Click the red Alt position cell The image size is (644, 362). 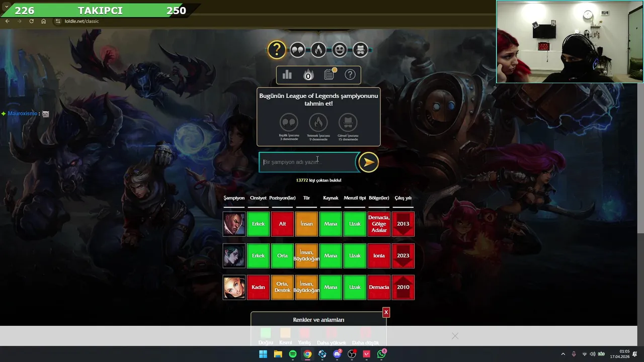[282, 224]
